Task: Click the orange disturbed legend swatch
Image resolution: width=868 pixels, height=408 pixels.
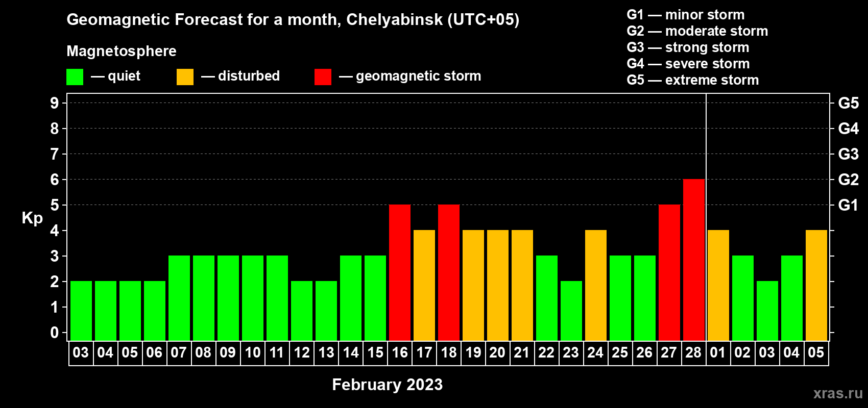Action: point(185,77)
